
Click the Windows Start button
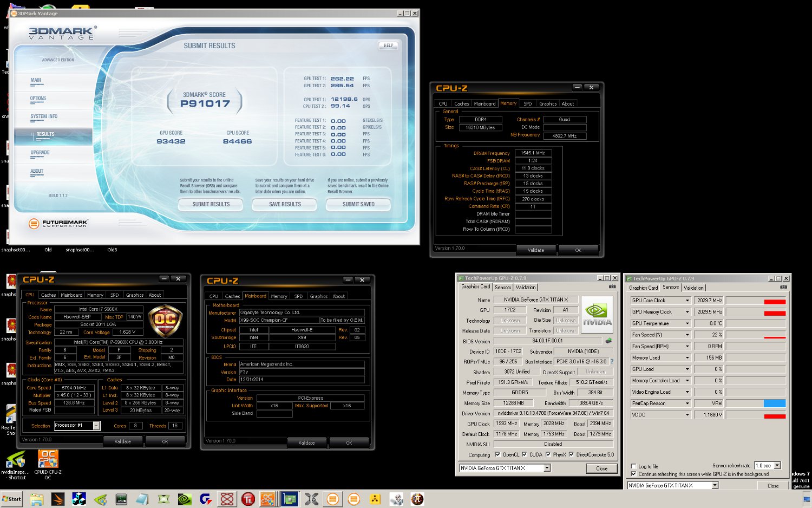(12, 499)
